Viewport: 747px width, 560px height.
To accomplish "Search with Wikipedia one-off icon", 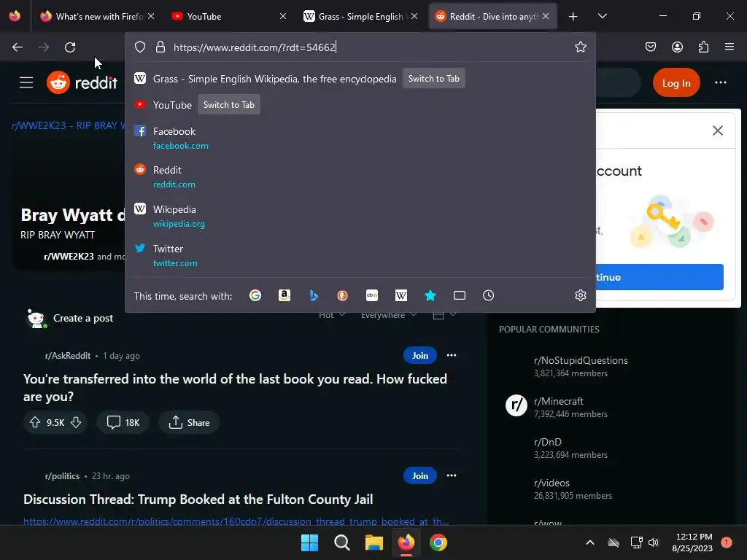I will [x=401, y=296].
